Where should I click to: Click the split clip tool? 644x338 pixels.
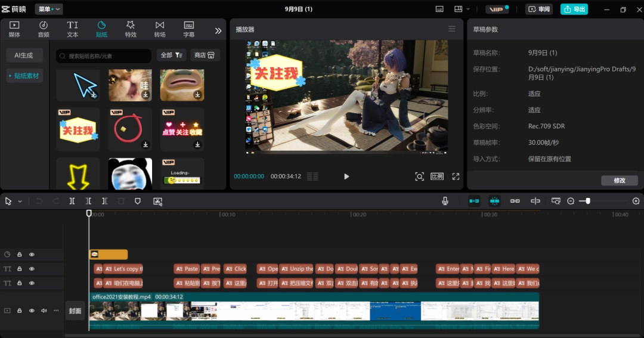coord(72,201)
